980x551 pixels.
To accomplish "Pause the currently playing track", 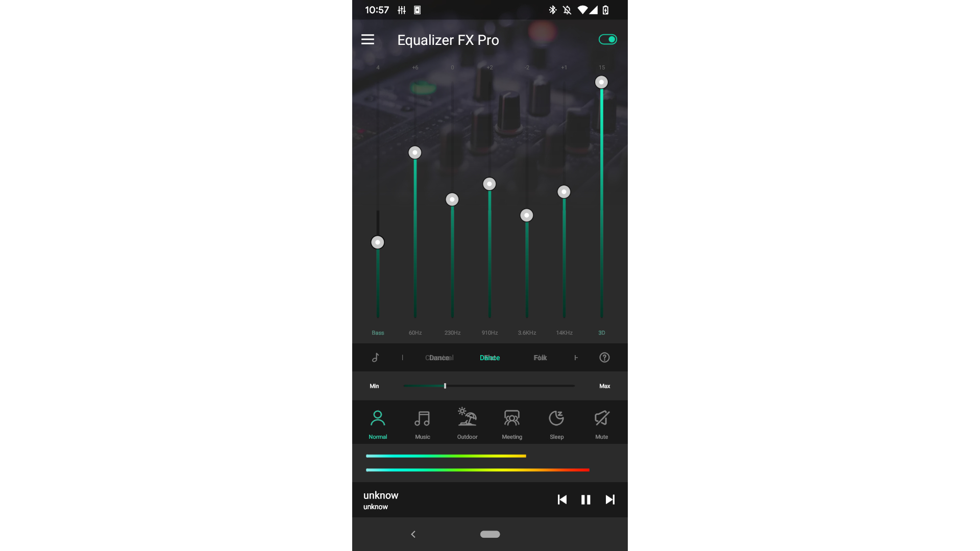I will coord(585,499).
